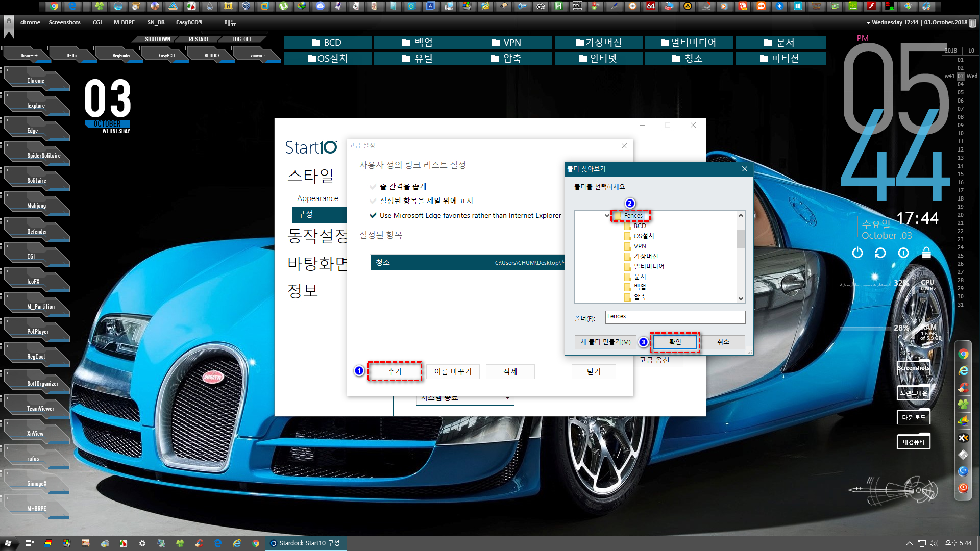Click the uTorrent icon in top dock
Screen dimensions: 980x551
(x=283, y=6)
